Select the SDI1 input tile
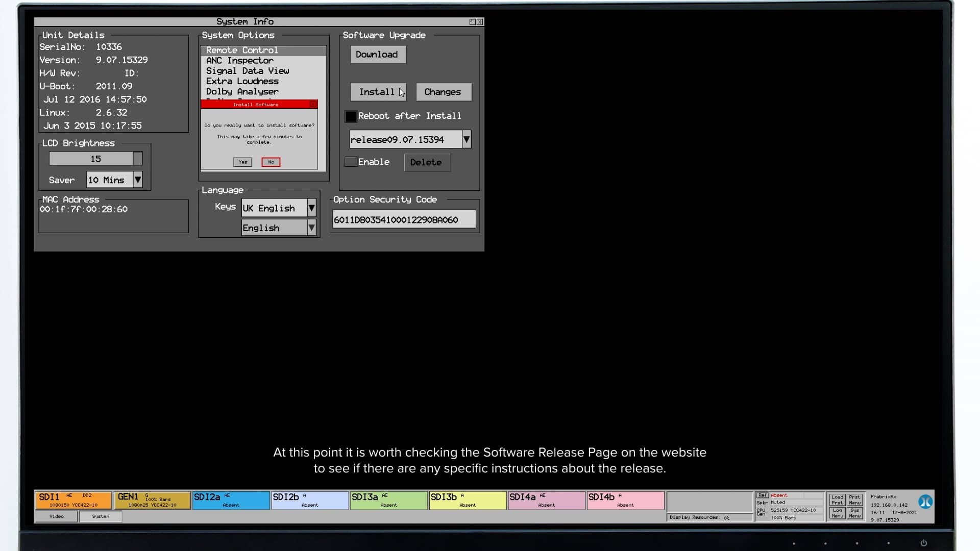The image size is (980, 551). [x=72, y=500]
